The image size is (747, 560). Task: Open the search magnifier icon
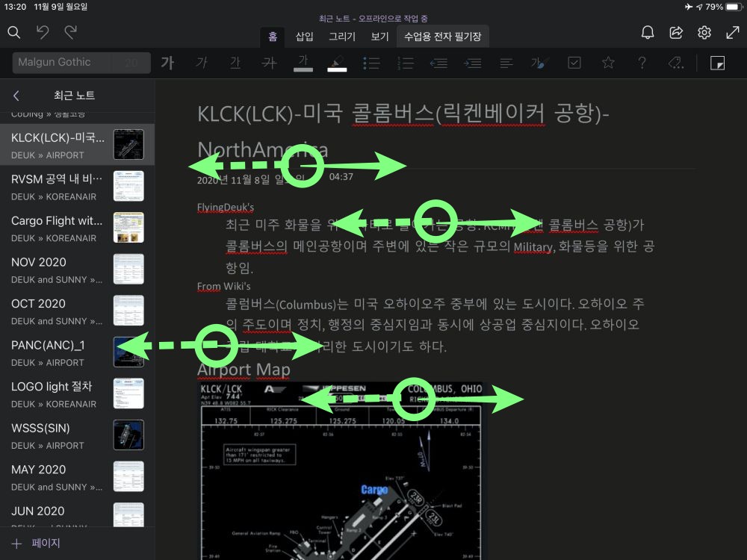click(x=14, y=32)
